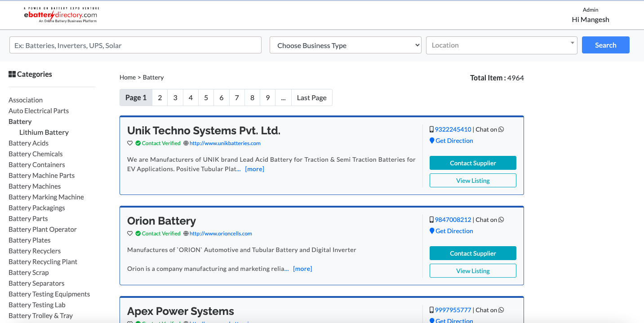Image resolution: width=644 pixels, height=323 pixels.
Task: Click Contact Supplier for Orion Battery
Action: pyautogui.click(x=473, y=253)
